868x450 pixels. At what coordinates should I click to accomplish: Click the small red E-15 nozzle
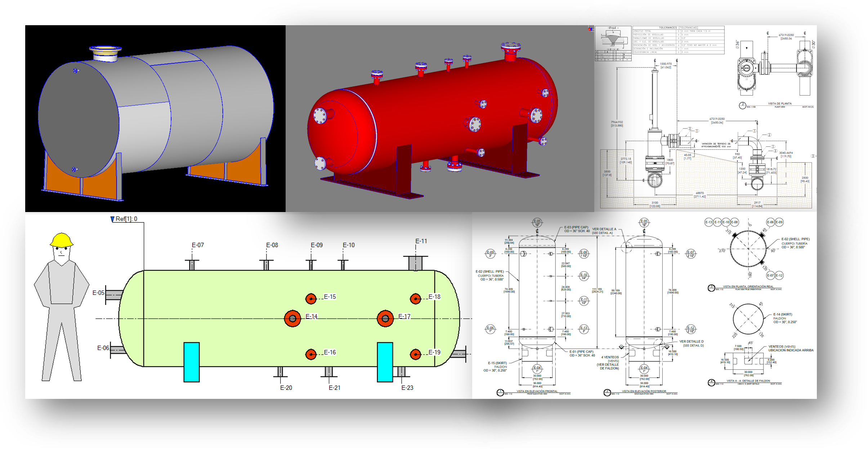click(x=311, y=299)
